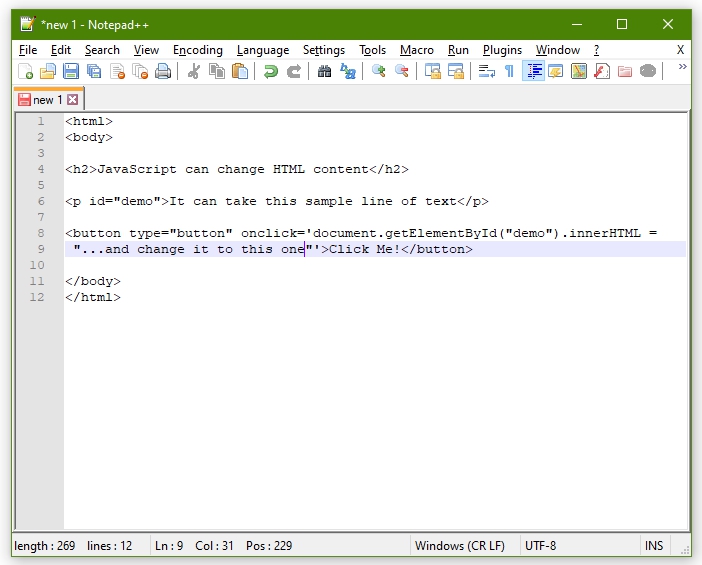
Task: Toggle the Indent Guide icon
Action: click(533, 72)
